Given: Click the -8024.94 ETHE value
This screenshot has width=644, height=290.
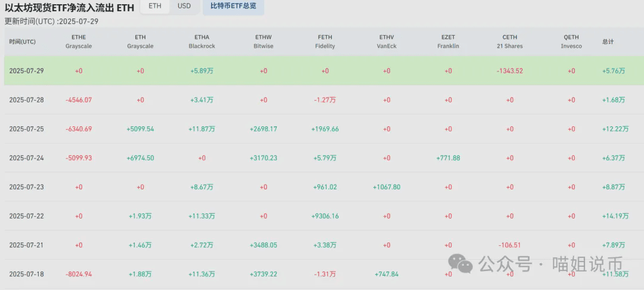Looking at the screenshot, I should 79,275.
